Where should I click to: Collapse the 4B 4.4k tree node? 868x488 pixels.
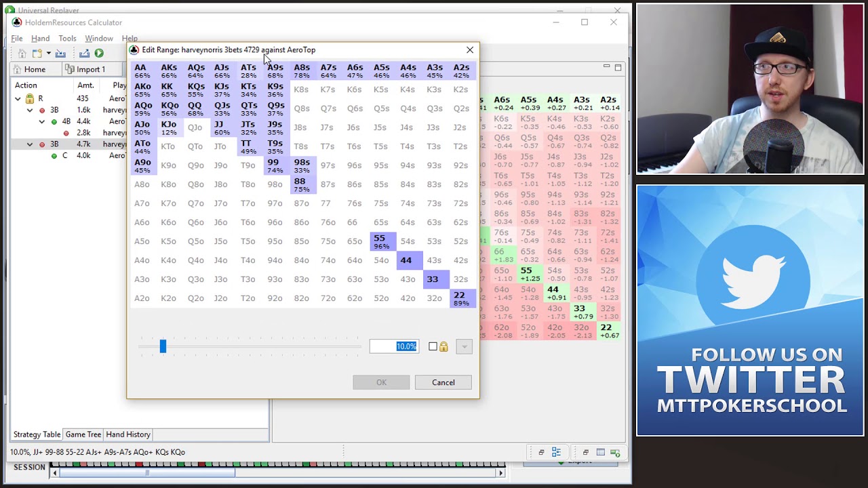pos(42,122)
